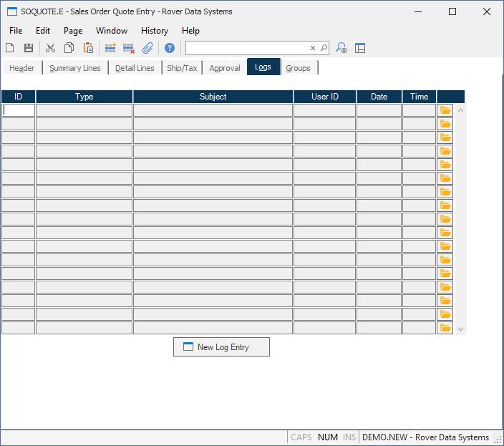
Task: Click the Save disk icon
Action: click(29, 48)
